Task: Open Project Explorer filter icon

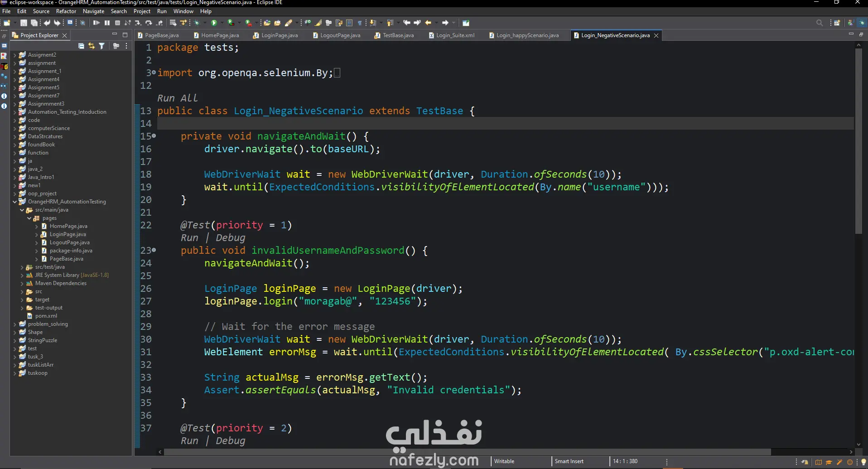Action: (x=101, y=46)
